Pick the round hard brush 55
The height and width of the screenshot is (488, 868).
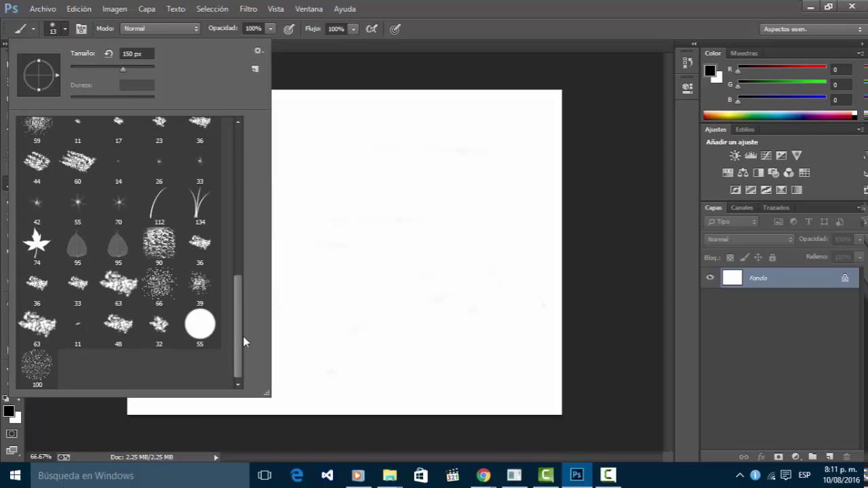pyautogui.click(x=200, y=325)
